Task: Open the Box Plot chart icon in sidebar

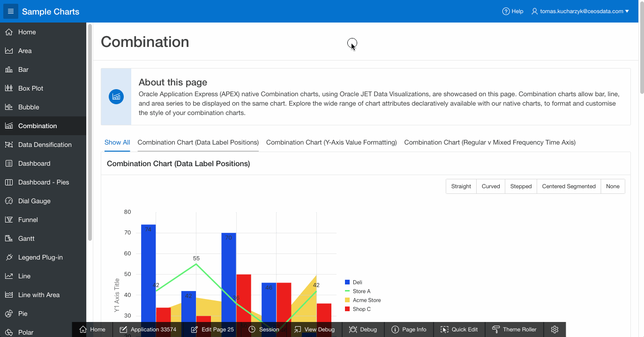Action: click(9, 88)
